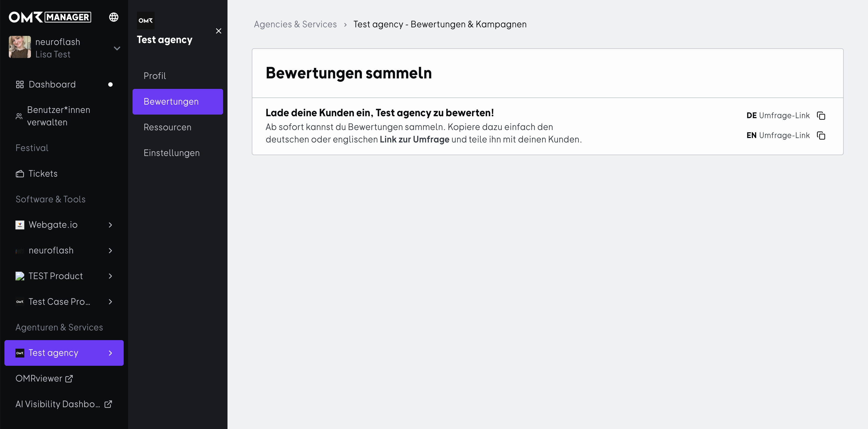
Task: Click the Bewertungen sammeln heading
Action: pos(348,73)
